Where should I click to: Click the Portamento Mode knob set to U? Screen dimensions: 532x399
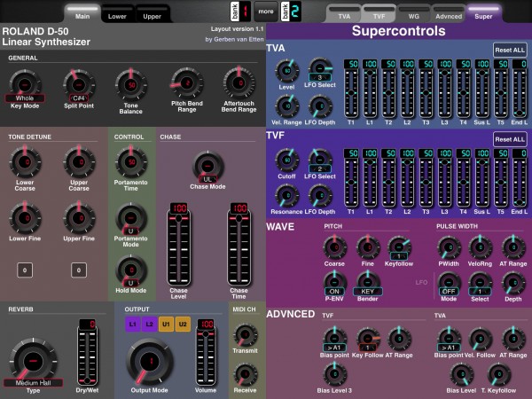click(x=131, y=219)
